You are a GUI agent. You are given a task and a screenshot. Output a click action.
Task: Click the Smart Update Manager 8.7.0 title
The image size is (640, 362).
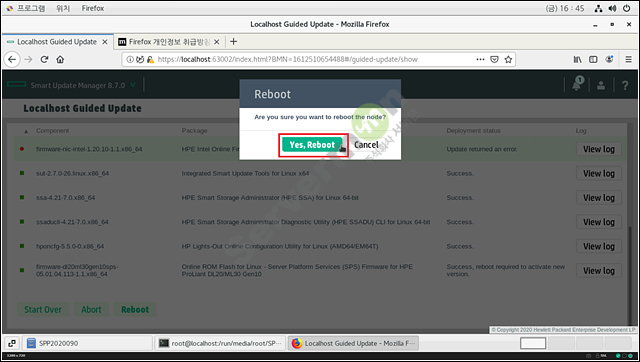[78, 85]
